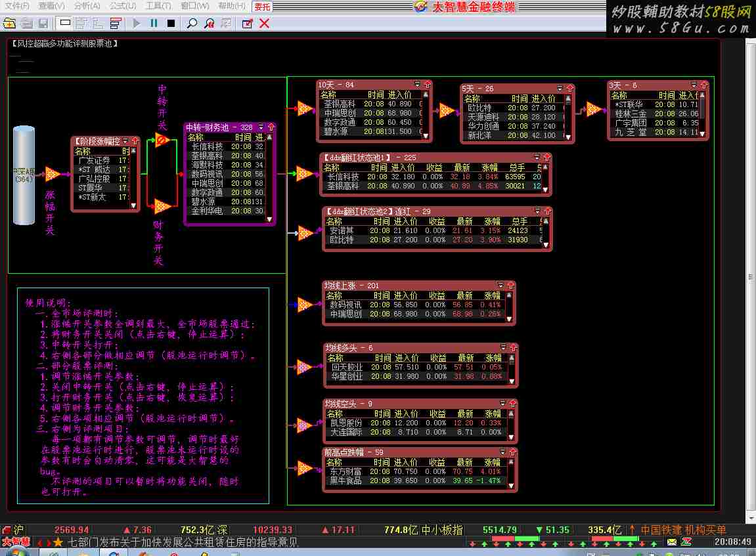
Task: Click the red arrow icon on 均线上涨 panel
Action: click(x=510, y=286)
